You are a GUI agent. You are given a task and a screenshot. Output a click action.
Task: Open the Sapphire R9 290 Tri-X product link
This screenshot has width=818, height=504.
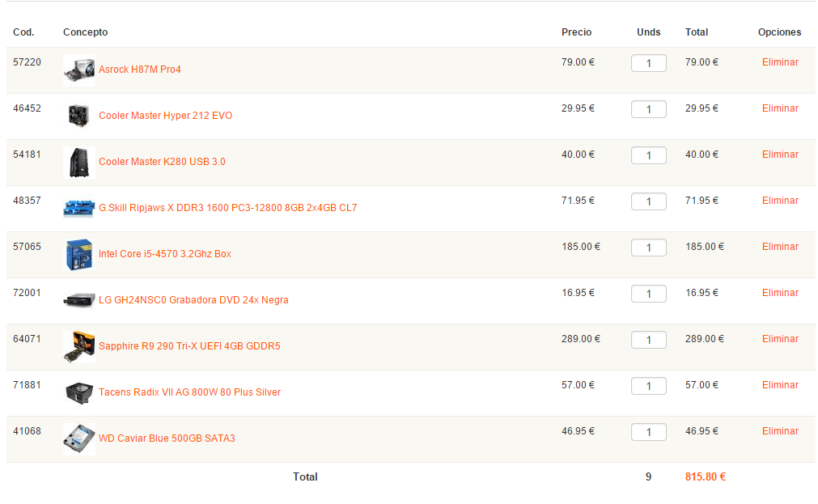point(189,346)
